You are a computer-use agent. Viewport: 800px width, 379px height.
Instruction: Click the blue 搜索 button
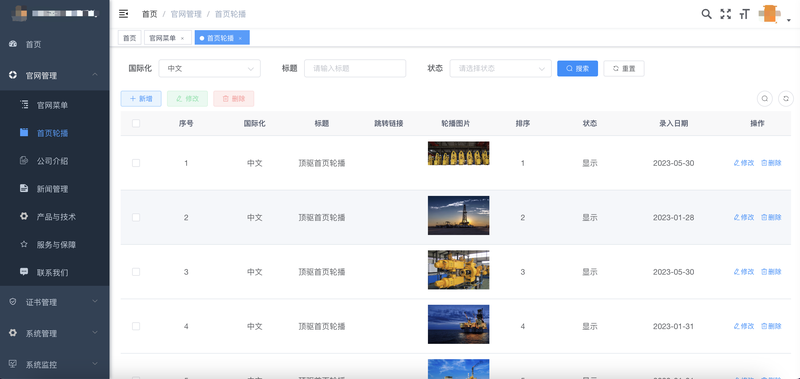click(578, 68)
